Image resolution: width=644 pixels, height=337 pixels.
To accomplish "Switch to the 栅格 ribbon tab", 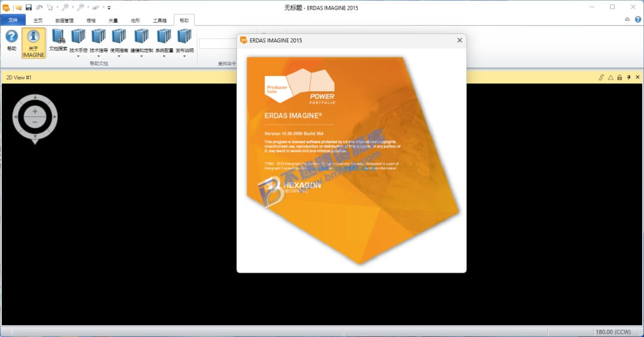I will 91,20.
